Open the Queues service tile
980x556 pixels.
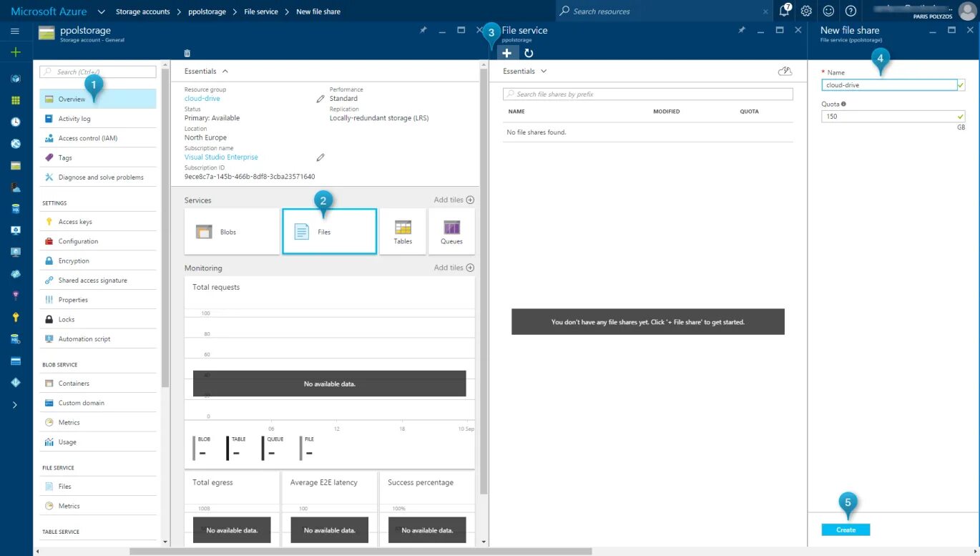[x=451, y=231]
